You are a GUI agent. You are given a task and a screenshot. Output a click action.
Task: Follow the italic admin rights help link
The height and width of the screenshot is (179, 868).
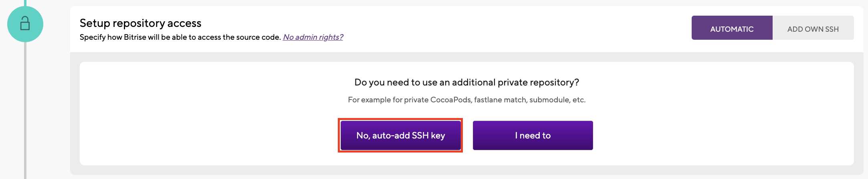click(x=313, y=37)
